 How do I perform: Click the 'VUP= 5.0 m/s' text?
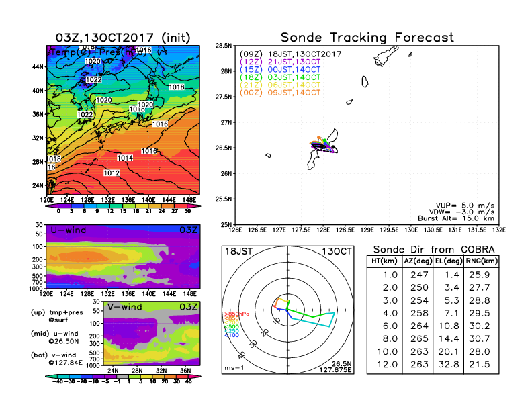coord(465,205)
